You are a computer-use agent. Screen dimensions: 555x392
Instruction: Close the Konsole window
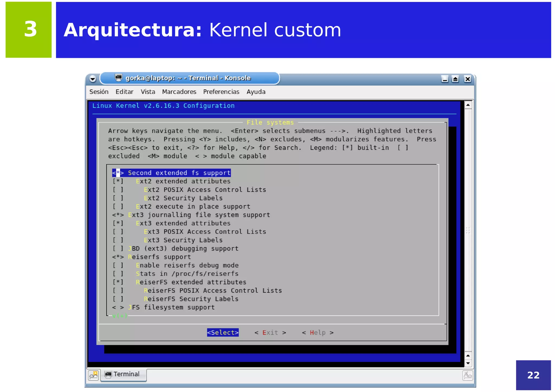click(467, 79)
